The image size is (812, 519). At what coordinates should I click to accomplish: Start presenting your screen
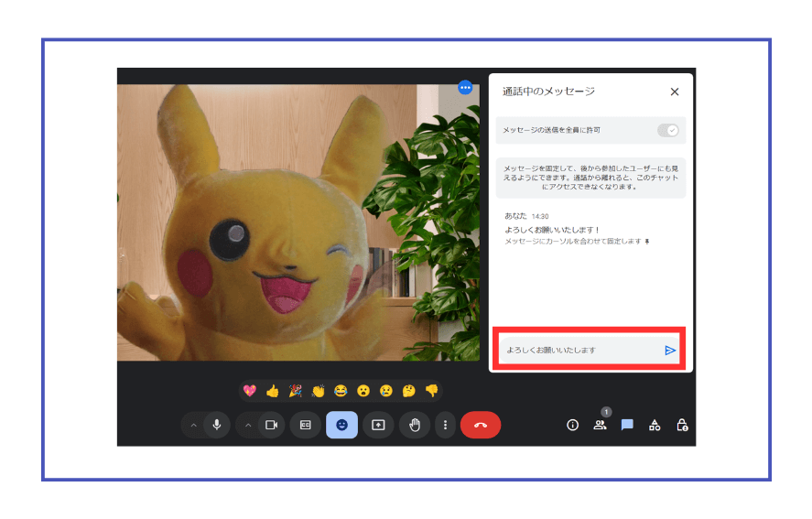(x=377, y=425)
